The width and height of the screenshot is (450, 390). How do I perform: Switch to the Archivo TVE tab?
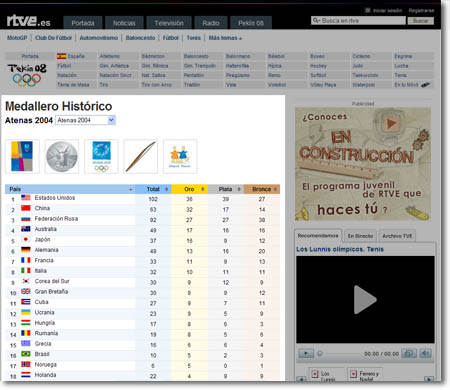[397, 236]
